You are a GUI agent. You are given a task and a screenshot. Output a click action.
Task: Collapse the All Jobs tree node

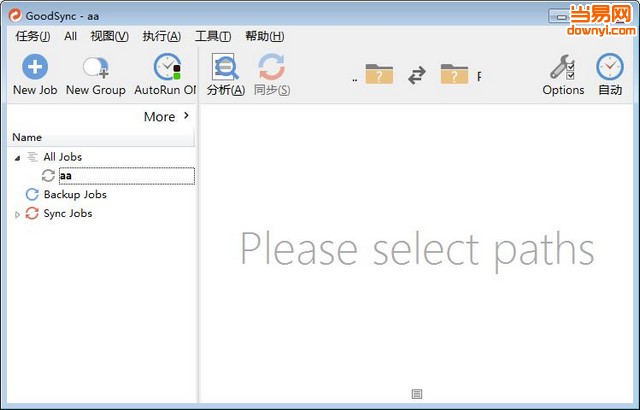point(17,158)
